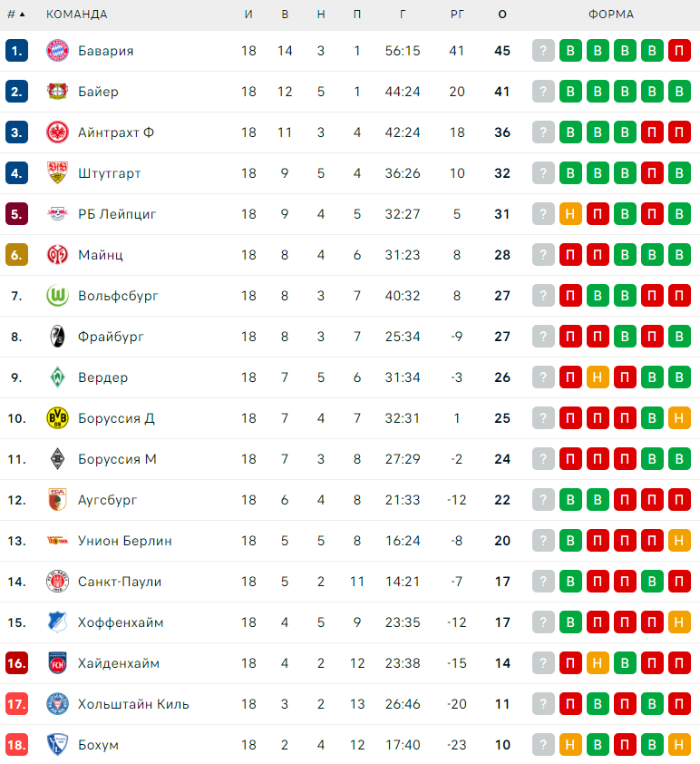This screenshot has height=764, width=700.
Task: Sort table by the # rank column
Action: click(x=15, y=15)
